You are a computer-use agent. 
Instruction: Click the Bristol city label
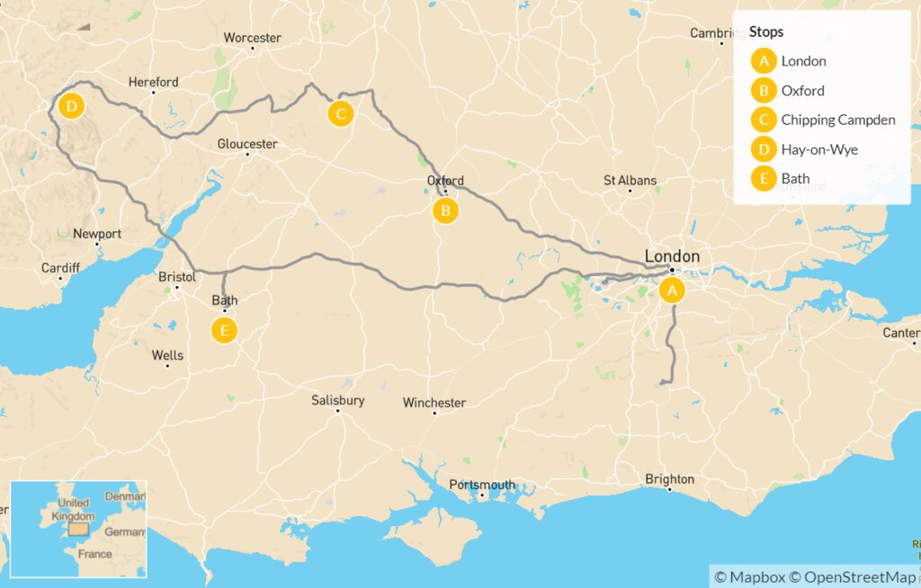click(x=177, y=277)
